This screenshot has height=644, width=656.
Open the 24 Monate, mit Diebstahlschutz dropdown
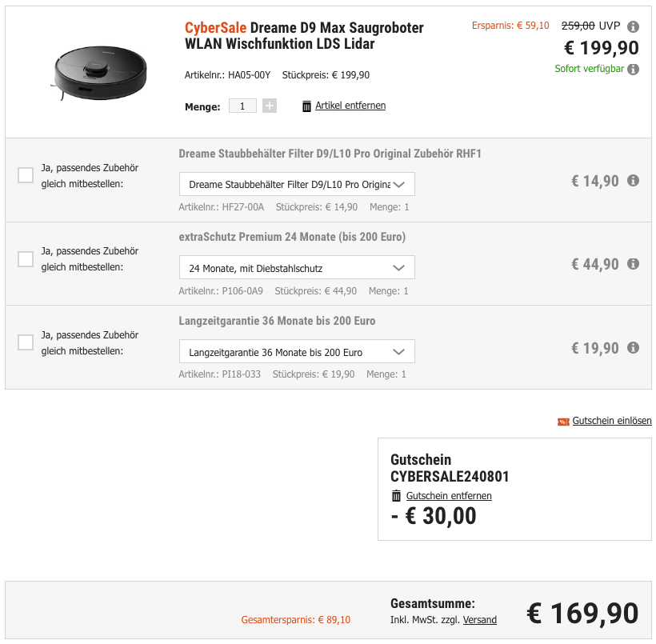coord(297,267)
